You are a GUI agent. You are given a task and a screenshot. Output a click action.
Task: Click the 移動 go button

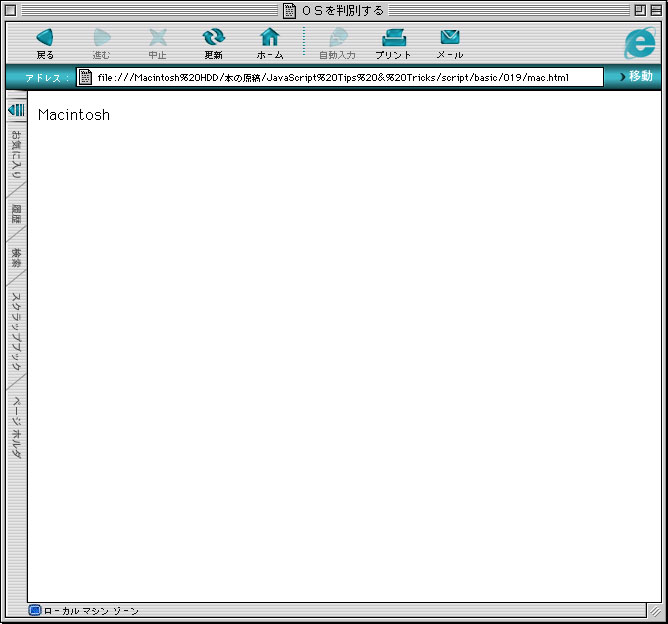(636, 77)
